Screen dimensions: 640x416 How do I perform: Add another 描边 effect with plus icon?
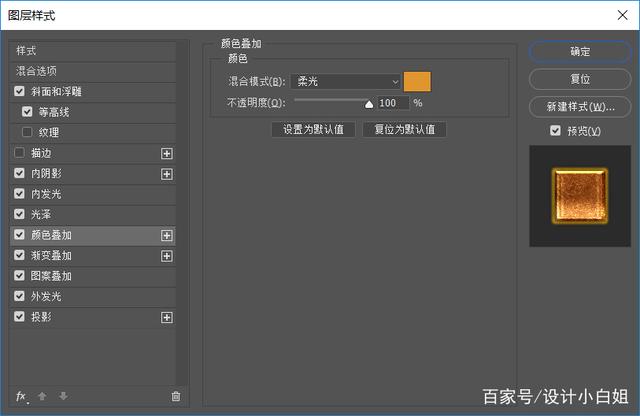click(x=167, y=153)
